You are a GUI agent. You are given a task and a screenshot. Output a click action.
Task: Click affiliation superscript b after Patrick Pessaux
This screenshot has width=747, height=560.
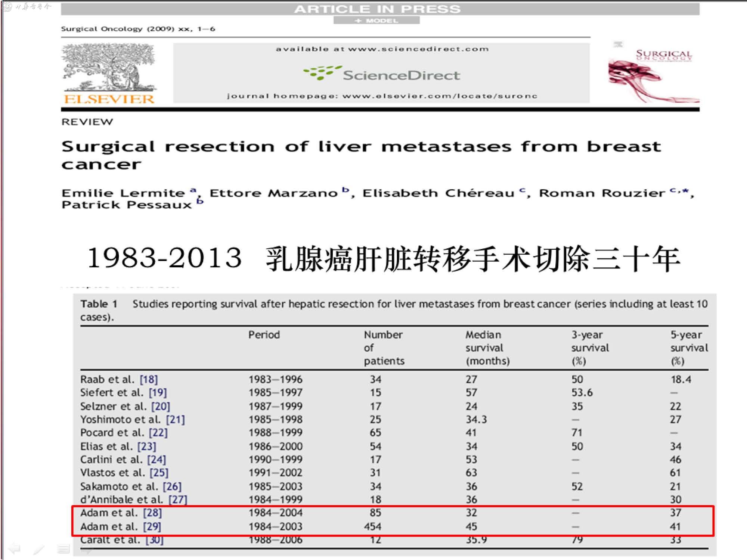point(200,201)
